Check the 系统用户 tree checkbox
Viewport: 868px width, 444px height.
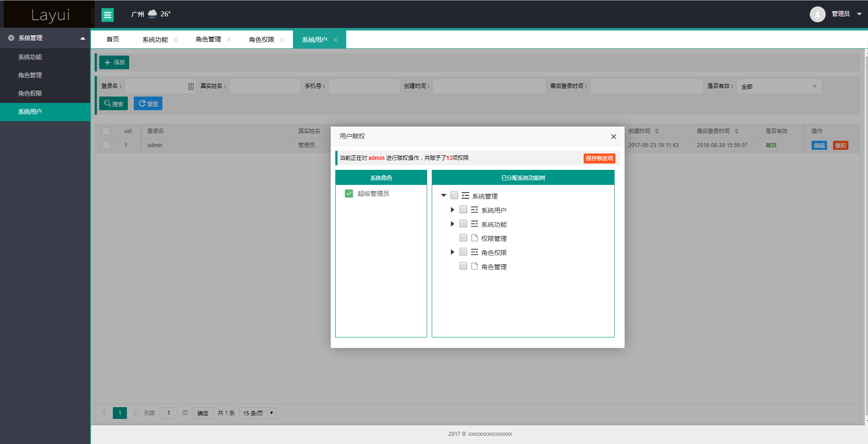pyautogui.click(x=463, y=209)
